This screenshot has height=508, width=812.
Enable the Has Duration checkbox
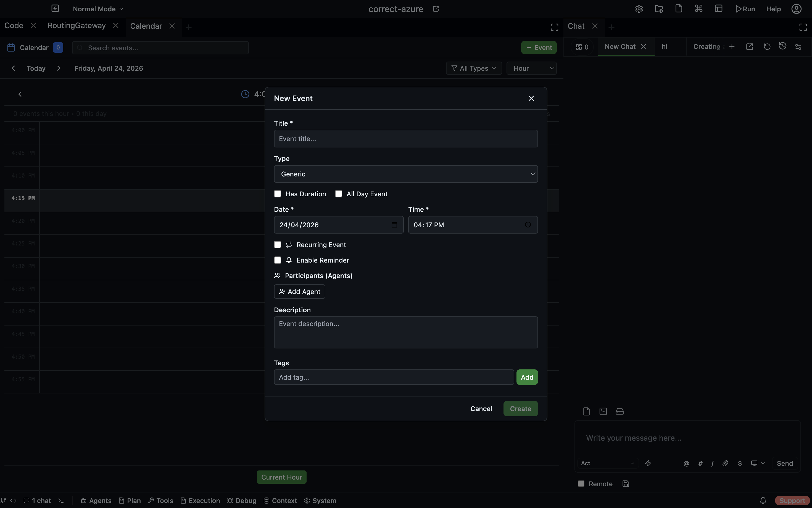click(277, 194)
